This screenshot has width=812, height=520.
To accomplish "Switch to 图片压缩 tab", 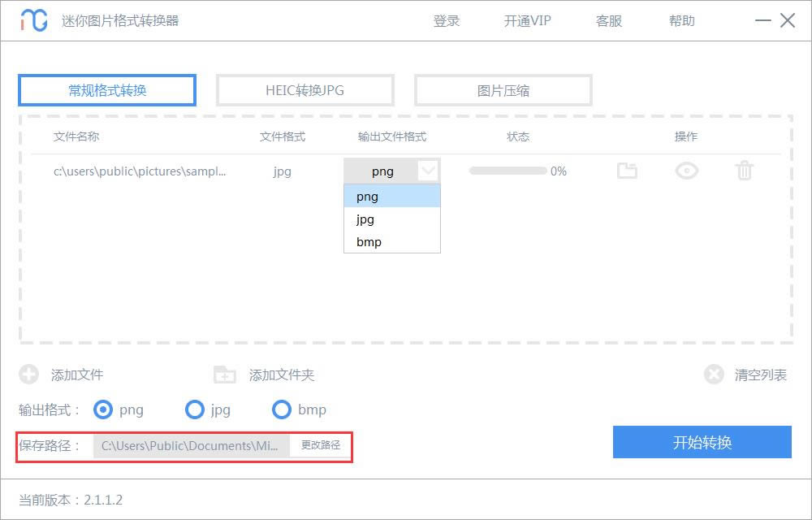I will (503, 90).
